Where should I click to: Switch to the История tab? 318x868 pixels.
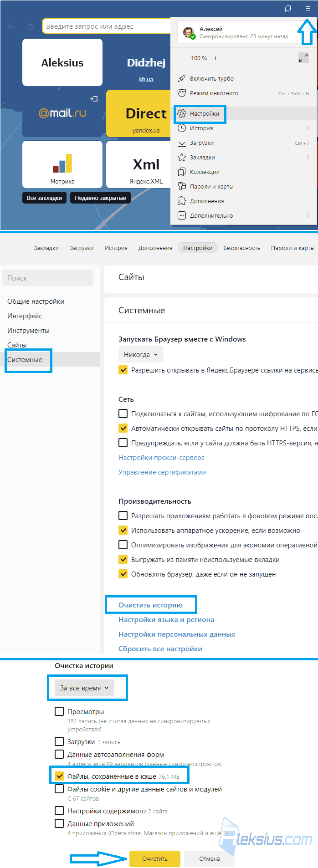click(116, 248)
